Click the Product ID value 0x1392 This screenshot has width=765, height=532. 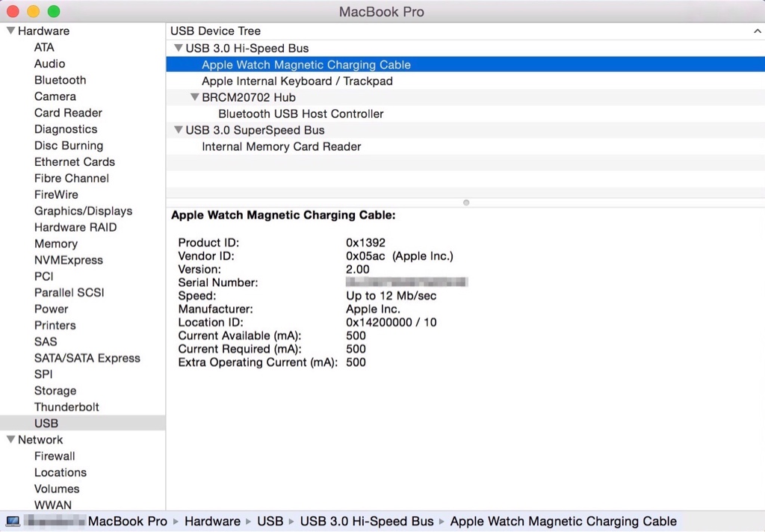[x=365, y=243]
